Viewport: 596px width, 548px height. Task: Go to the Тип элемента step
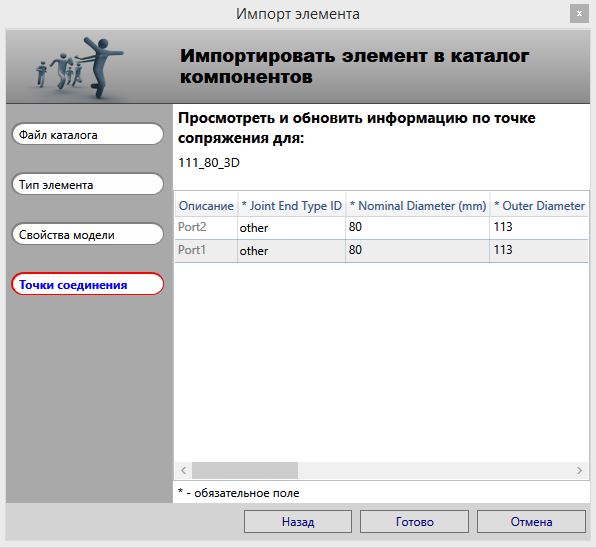[88, 184]
